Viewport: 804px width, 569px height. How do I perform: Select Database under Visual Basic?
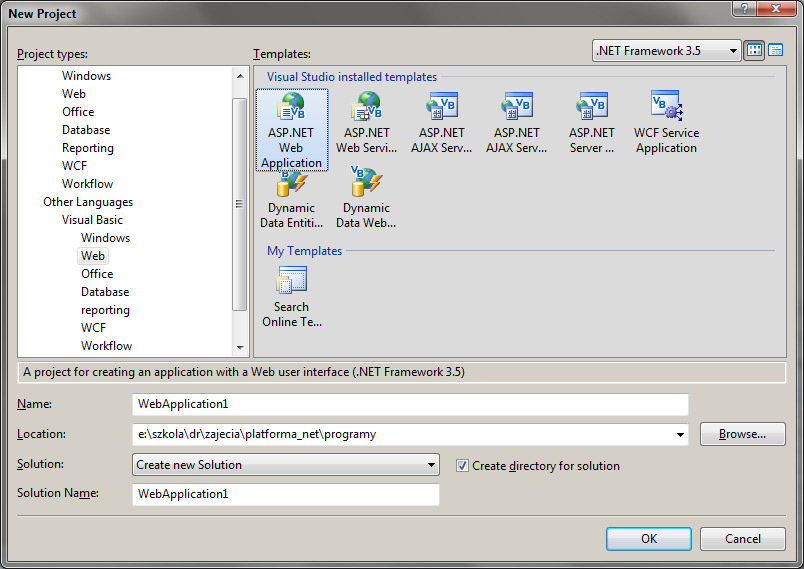pyautogui.click(x=105, y=292)
